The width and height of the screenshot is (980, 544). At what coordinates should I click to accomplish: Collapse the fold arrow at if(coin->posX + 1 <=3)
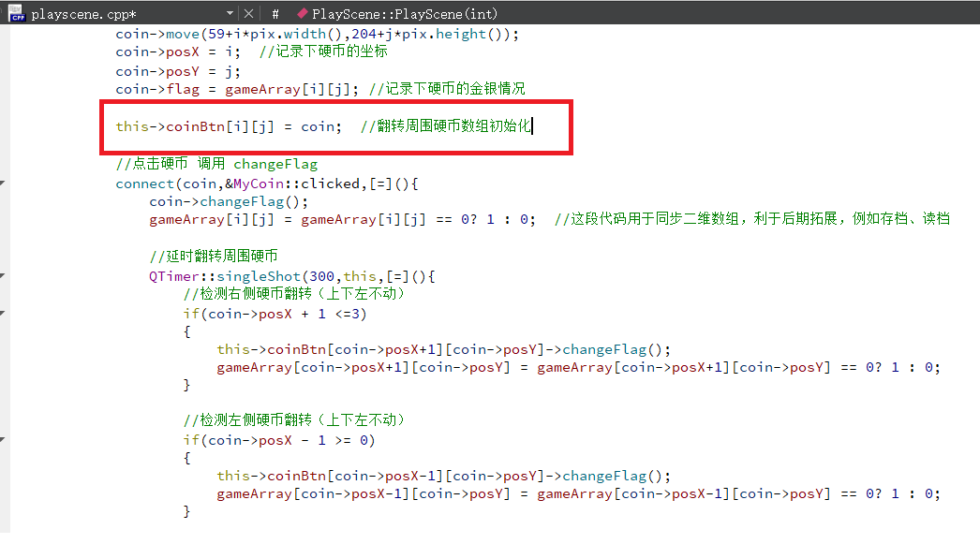point(3,313)
